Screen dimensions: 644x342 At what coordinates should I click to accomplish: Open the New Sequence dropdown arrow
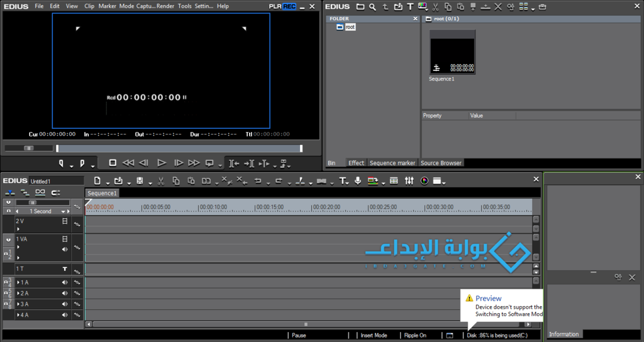point(108,183)
